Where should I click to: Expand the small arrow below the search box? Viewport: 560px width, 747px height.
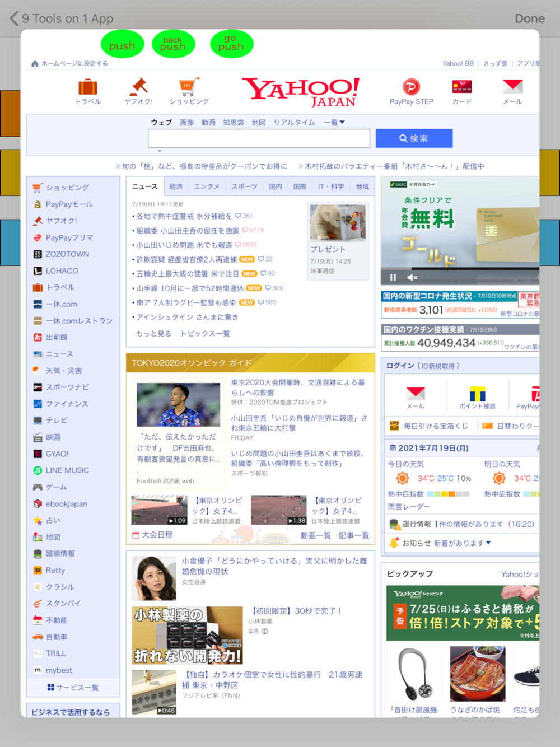160,151
